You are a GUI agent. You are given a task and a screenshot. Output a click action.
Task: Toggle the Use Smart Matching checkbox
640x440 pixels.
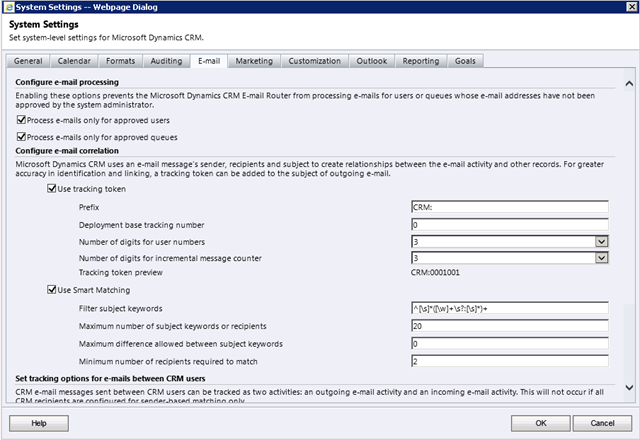coord(52,290)
